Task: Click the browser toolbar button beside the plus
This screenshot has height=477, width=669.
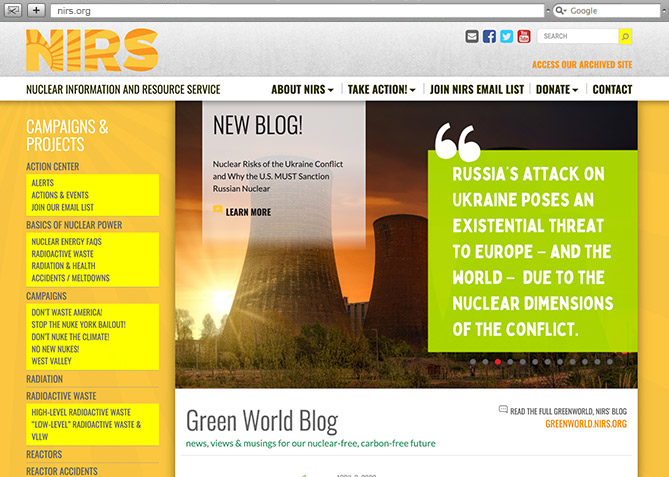Action: coord(13,10)
